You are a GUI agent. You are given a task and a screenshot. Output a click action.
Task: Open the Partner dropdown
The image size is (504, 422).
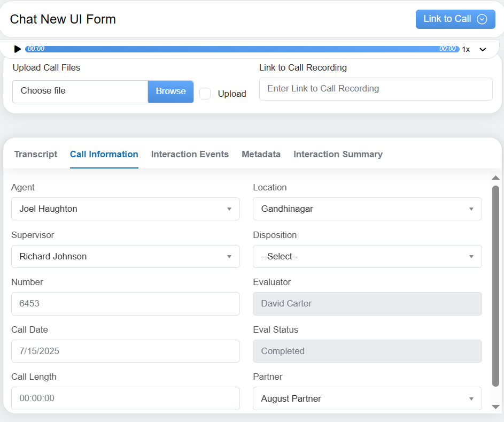tap(367, 398)
